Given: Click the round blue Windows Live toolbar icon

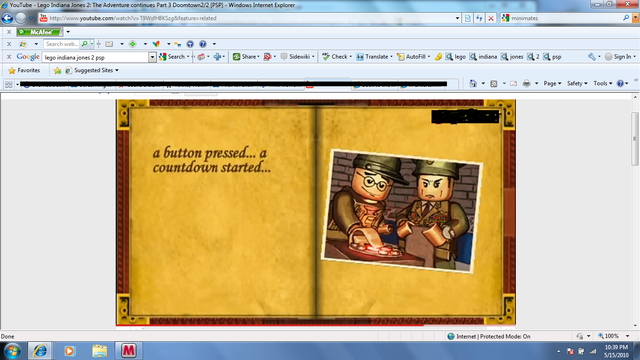Looking at the screenshot, I should click(x=190, y=44).
